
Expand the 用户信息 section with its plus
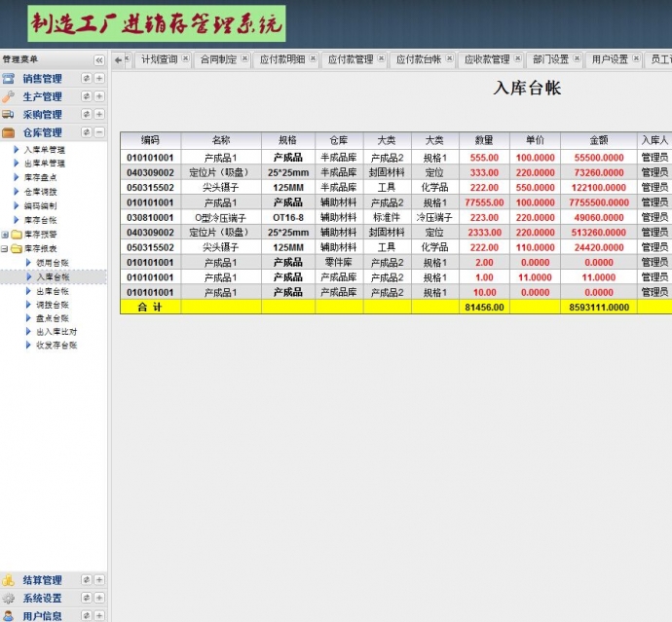[x=99, y=615]
